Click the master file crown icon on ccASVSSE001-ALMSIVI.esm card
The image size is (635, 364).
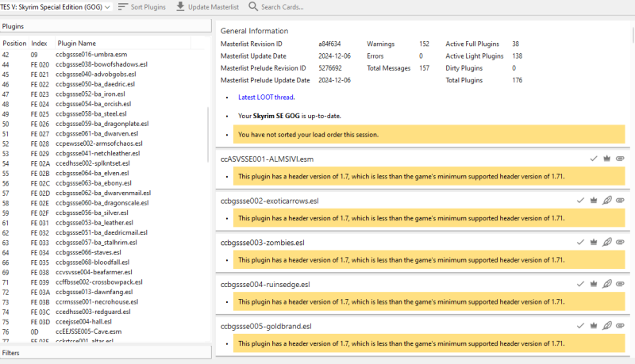click(x=606, y=159)
